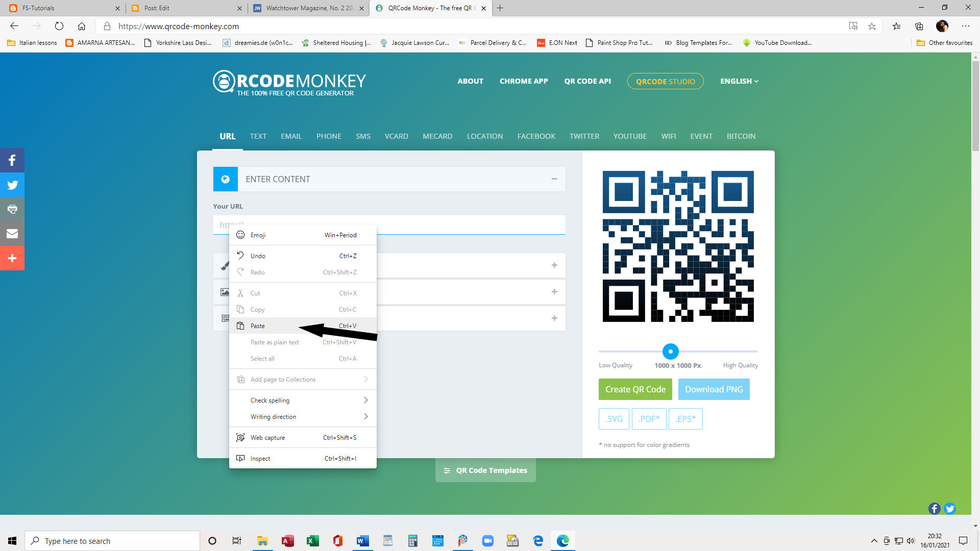Viewport: 980px width, 551px height.
Task: Click the Set Colors brush icon
Action: [x=225, y=265]
